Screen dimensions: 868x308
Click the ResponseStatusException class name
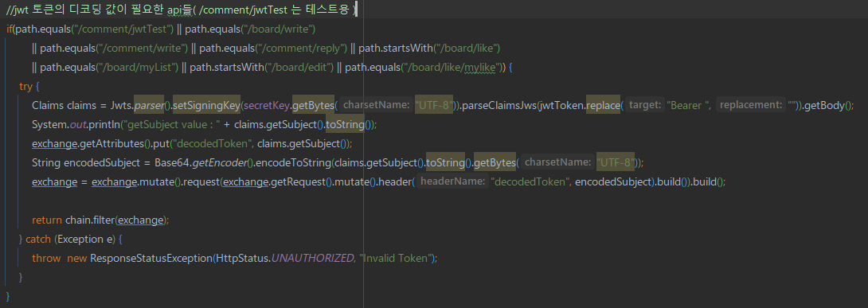click(x=151, y=258)
